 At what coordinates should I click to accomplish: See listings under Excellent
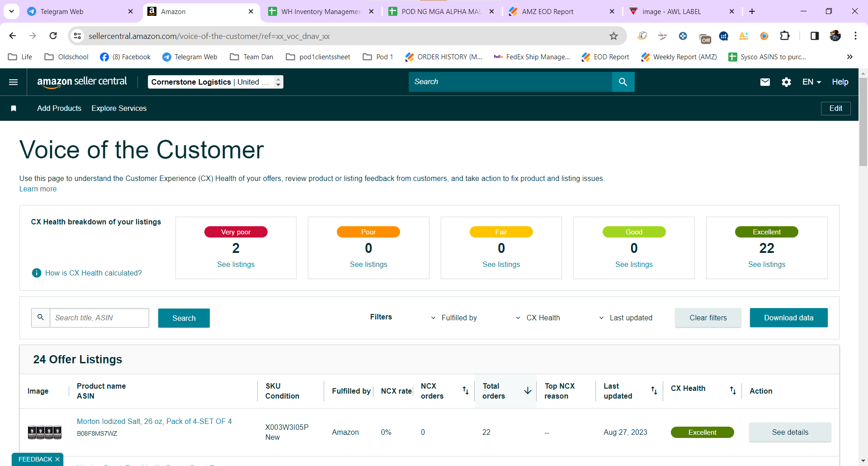pyautogui.click(x=767, y=264)
